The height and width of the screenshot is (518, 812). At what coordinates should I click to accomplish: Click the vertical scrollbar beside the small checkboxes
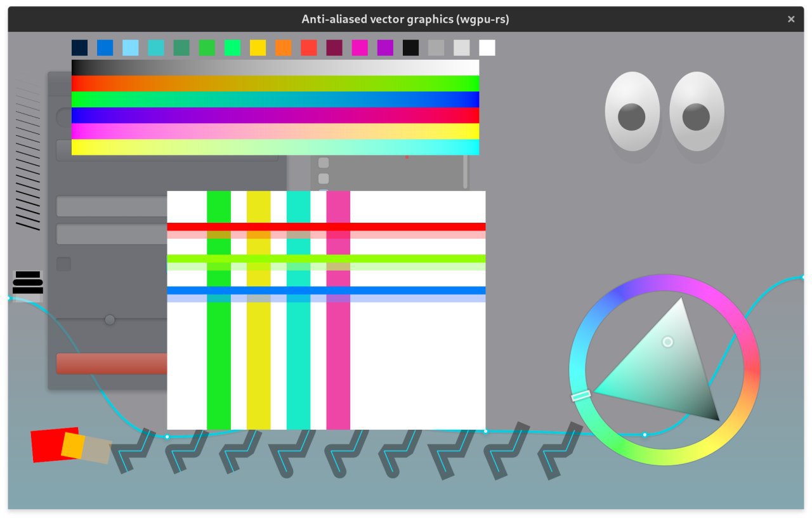pyautogui.click(x=465, y=171)
